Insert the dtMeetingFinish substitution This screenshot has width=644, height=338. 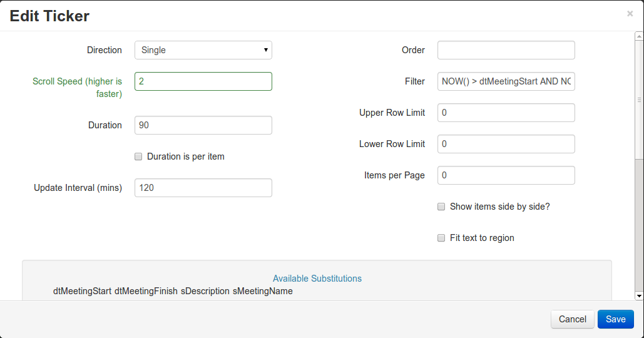146,291
